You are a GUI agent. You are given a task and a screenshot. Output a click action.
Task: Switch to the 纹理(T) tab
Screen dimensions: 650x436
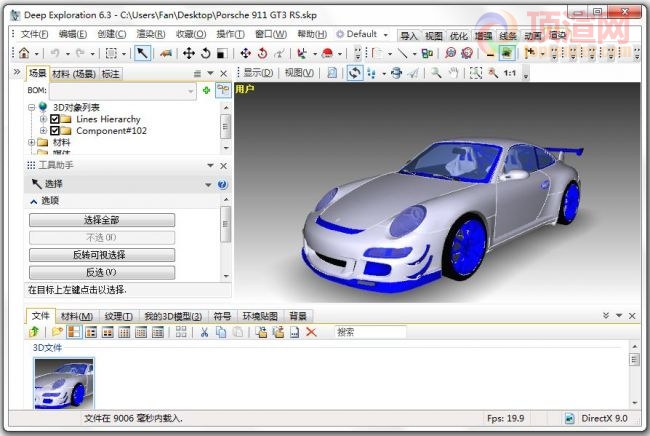coord(119,317)
